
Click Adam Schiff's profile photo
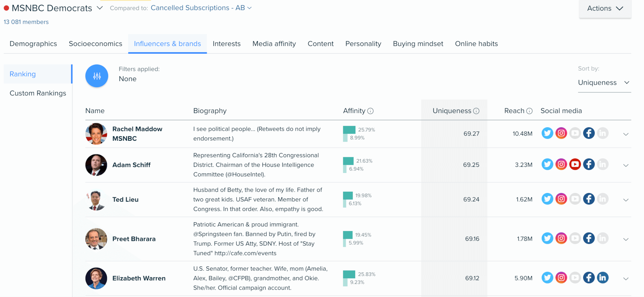96,165
